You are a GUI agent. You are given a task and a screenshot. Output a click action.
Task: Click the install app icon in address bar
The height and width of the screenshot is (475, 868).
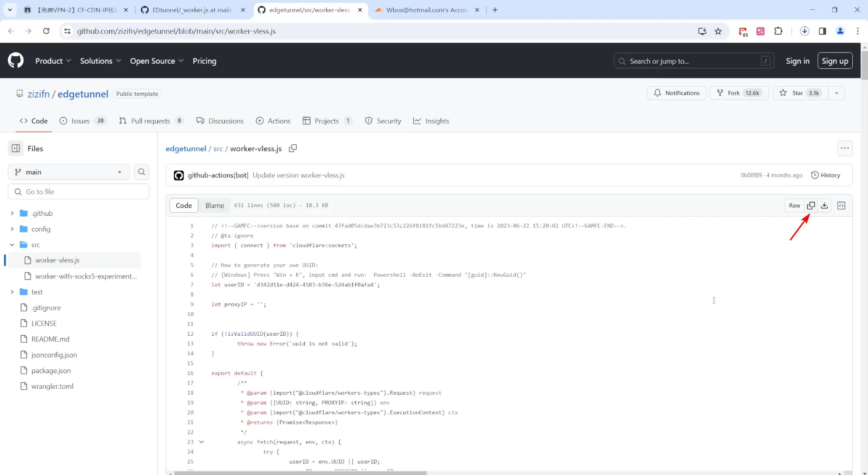pos(702,31)
